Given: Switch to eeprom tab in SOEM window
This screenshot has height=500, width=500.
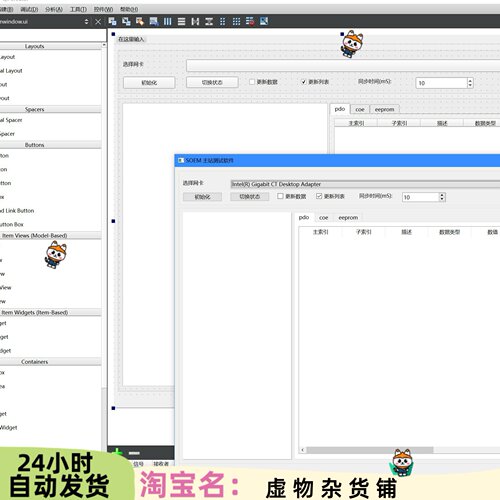Looking at the screenshot, I should [x=348, y=218].
